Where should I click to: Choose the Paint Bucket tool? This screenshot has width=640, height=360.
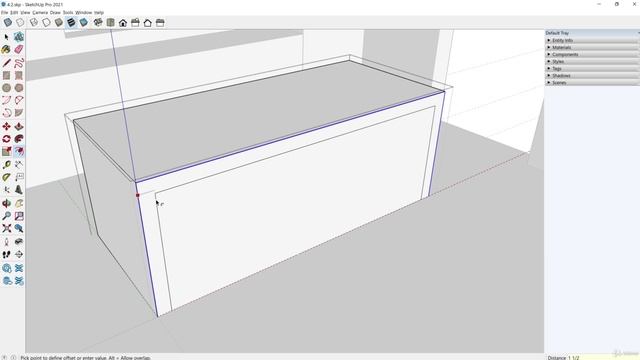click(7, 49)
